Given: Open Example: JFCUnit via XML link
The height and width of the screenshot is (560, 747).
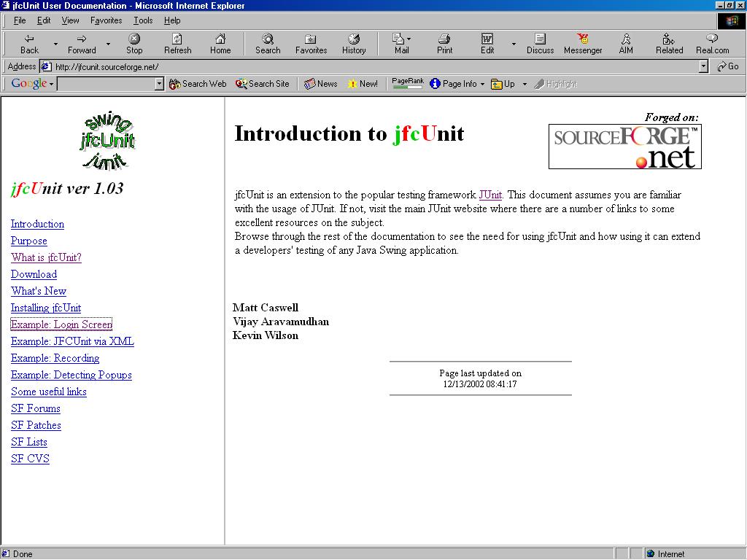Looking at the screenshot, I should 72,341.
